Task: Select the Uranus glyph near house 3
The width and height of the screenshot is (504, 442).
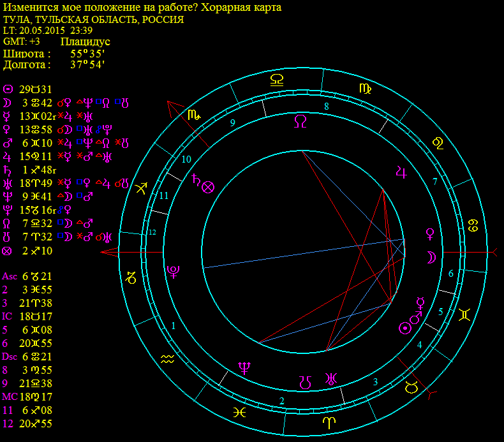Action: tap(330, 379)
